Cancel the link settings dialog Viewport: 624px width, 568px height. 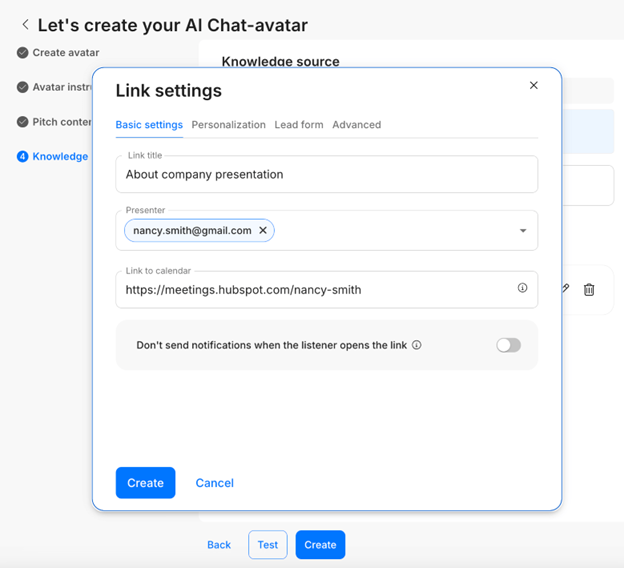(214, 483)
